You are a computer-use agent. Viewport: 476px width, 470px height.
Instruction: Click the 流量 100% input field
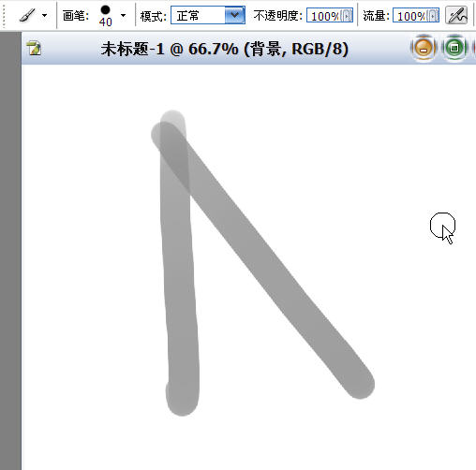(x=410, y=16)
